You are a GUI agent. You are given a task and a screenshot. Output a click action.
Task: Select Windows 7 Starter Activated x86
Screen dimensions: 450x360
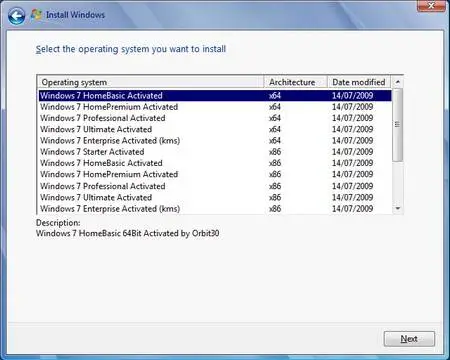tap(215, 152)
